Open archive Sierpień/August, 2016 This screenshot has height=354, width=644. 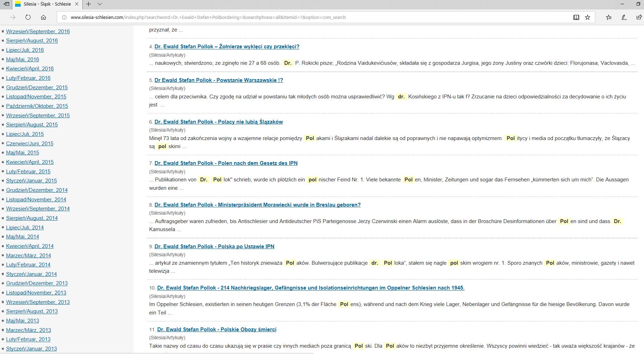tap(32, 41)
